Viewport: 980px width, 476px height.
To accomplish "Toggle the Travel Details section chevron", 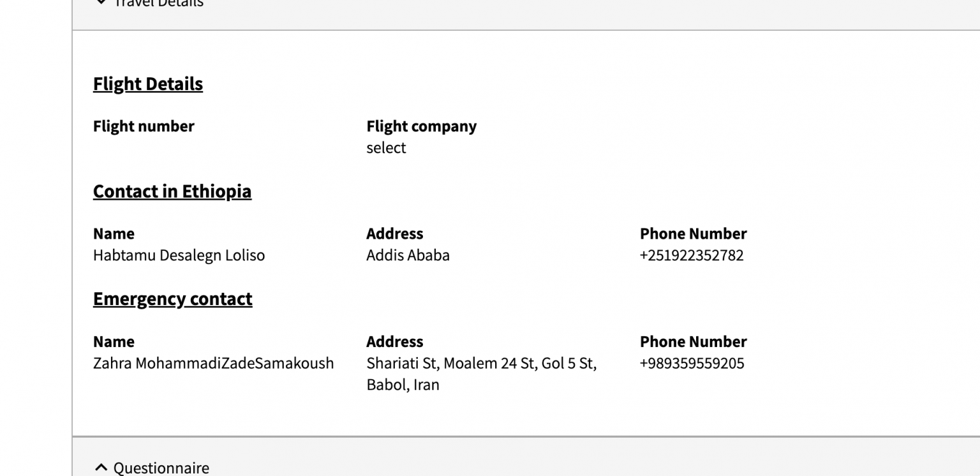I will (x=101, y=3).
